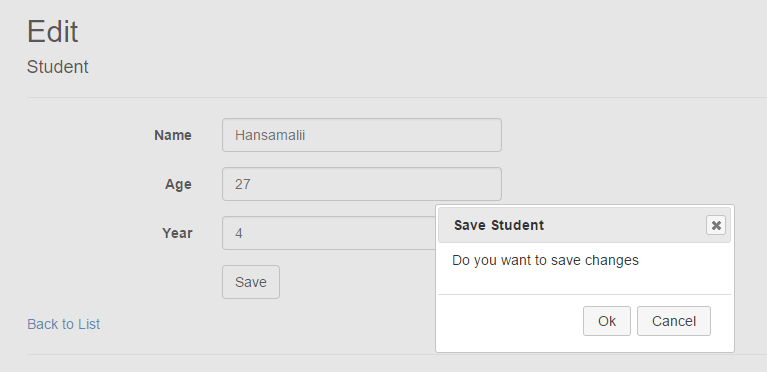Image resolution: width=767 pixels, height=372 pixels.
Task: Click the blank white area below the dialog message
Action: [x=585, y=281]
